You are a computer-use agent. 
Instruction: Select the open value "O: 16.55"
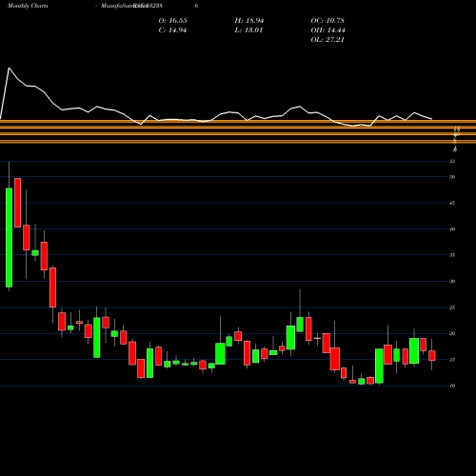pos(172,21)
